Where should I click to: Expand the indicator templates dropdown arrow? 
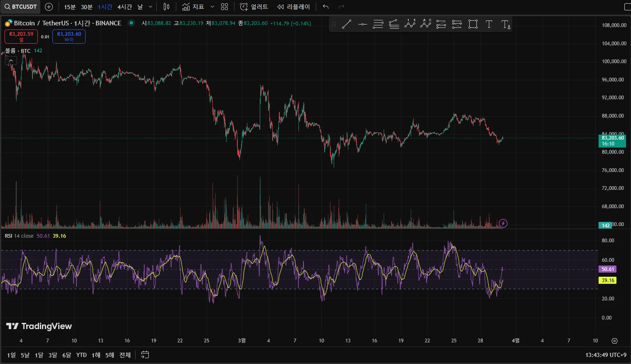tap(212, 7)
